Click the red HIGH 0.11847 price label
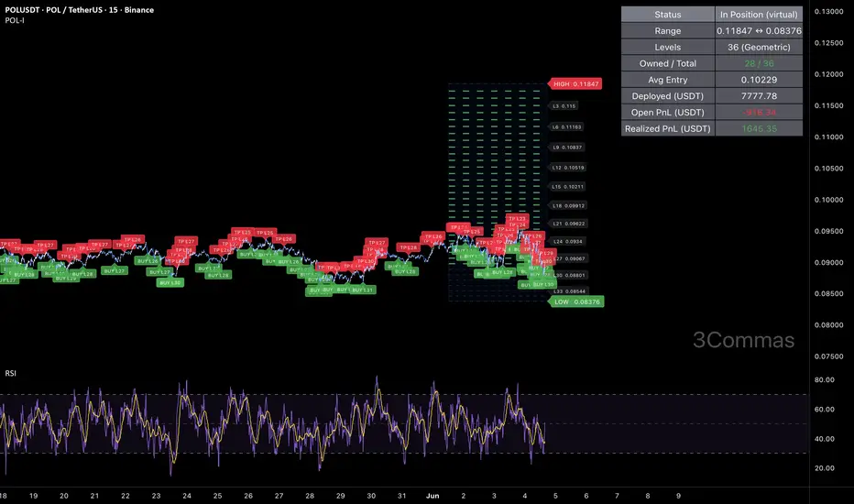The width and height of the screenshot is (854, 504). click(x=575, y=84)
